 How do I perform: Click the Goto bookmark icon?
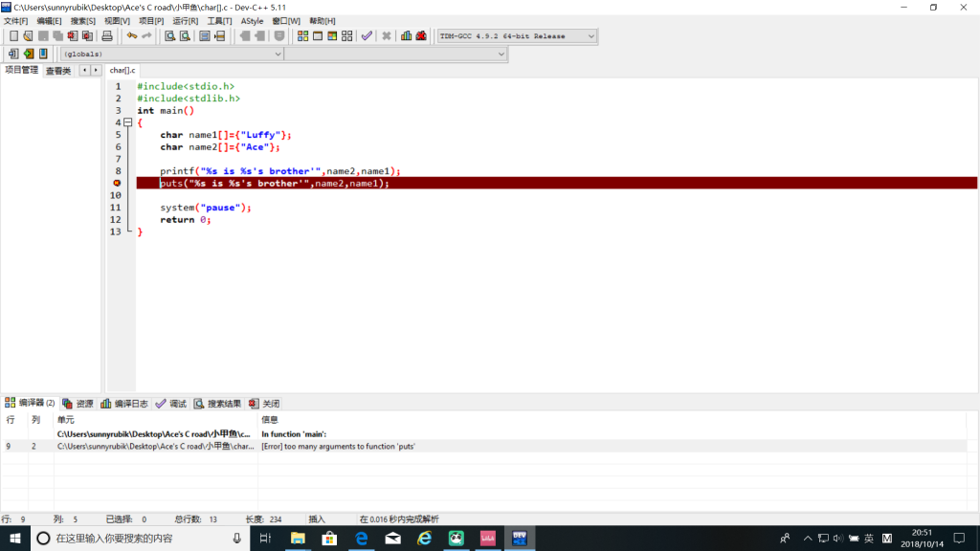pos(43,54)
